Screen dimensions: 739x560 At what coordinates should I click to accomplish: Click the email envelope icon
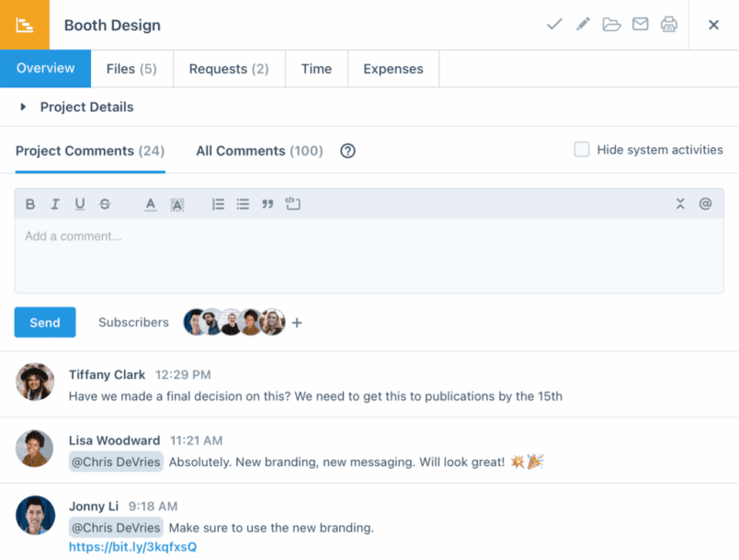pos(640,25)
